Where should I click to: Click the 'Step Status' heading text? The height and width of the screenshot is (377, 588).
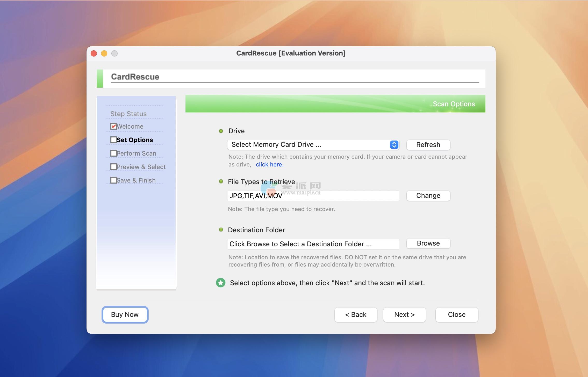click(x=128, y=114)
